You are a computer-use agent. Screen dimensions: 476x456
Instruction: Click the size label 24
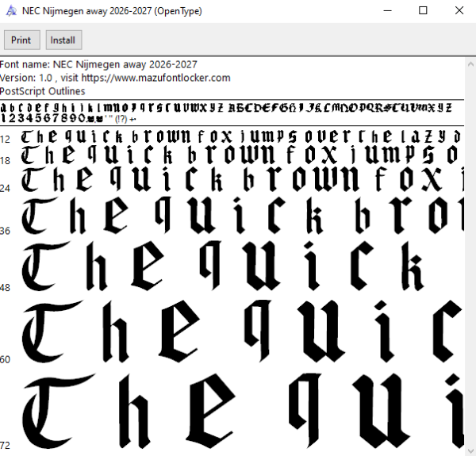6,188
